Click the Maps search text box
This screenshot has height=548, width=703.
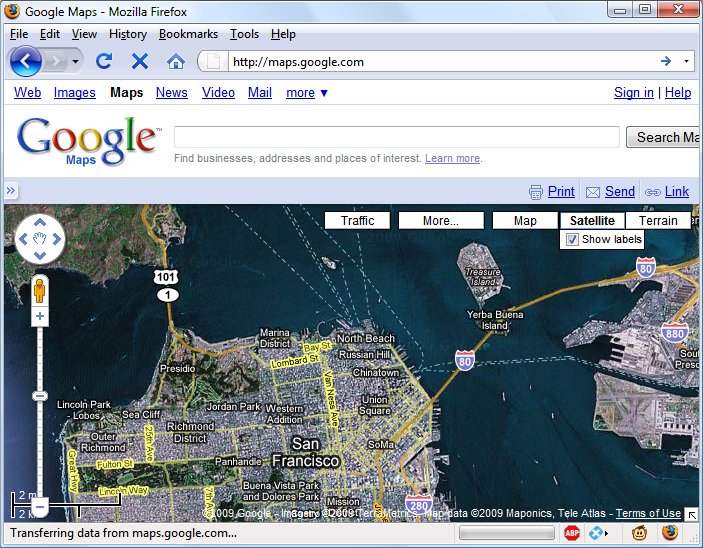click(x=397, y=137)
